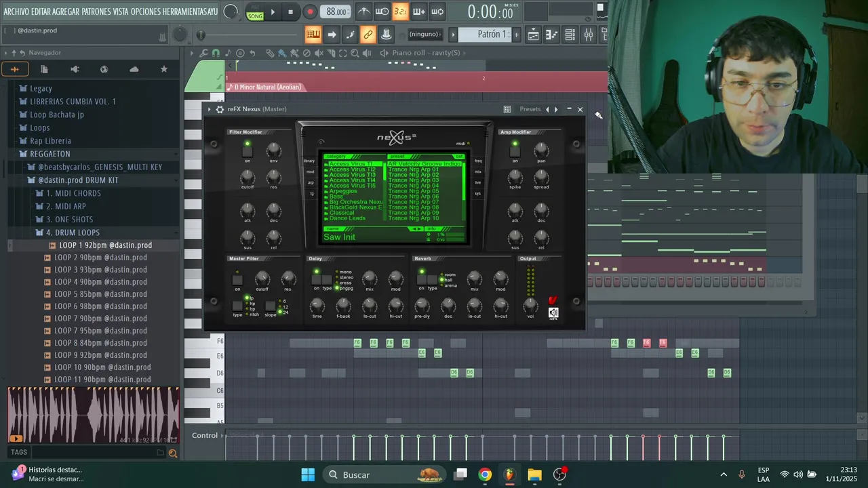Image resolution: width=868 pixels, height=488 pixels.
Task: Click the Master Filter cutoff knob
Action: point(262,279)
